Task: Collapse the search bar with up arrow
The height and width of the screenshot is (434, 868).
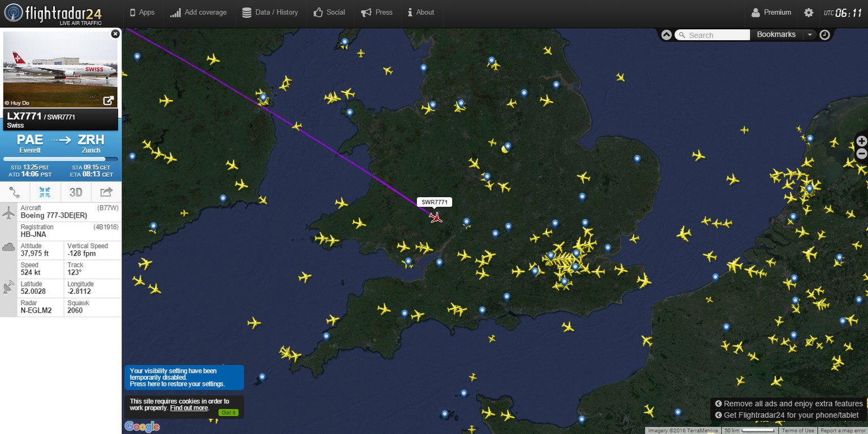Action: pyautogui.click(x=666, y=35)
